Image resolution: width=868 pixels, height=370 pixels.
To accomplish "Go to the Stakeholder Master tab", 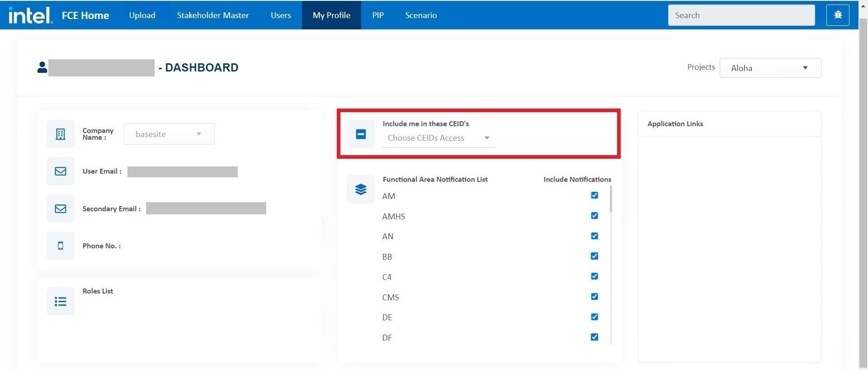I will pos(212,15).
